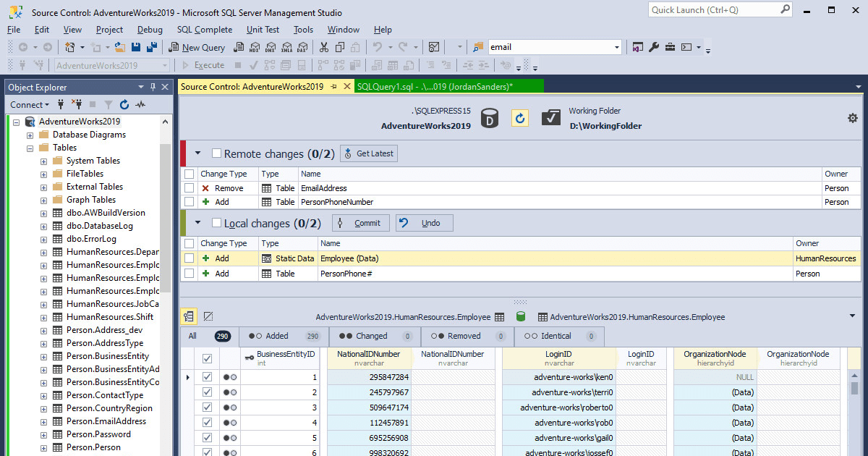Viewport: 868px width, 456px height.
Task: Click the Undo toolbar icon
Action: pyautogui.click(x=378, y=46)
